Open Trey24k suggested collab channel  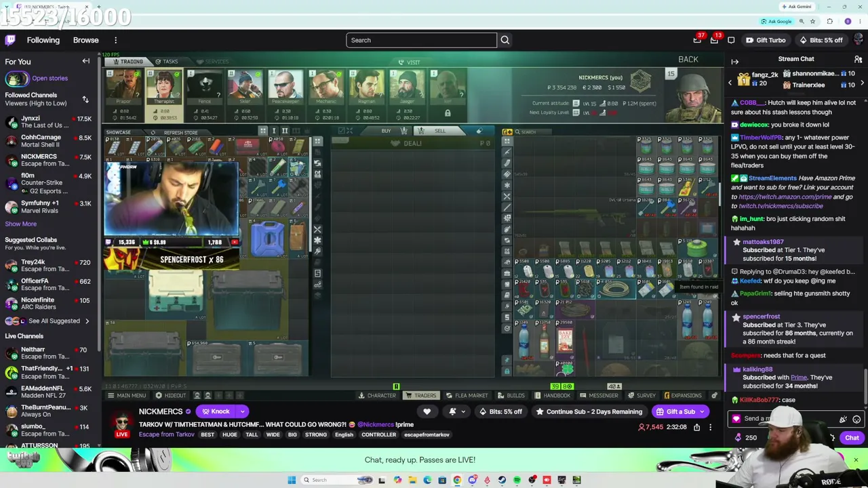[48, 265]
